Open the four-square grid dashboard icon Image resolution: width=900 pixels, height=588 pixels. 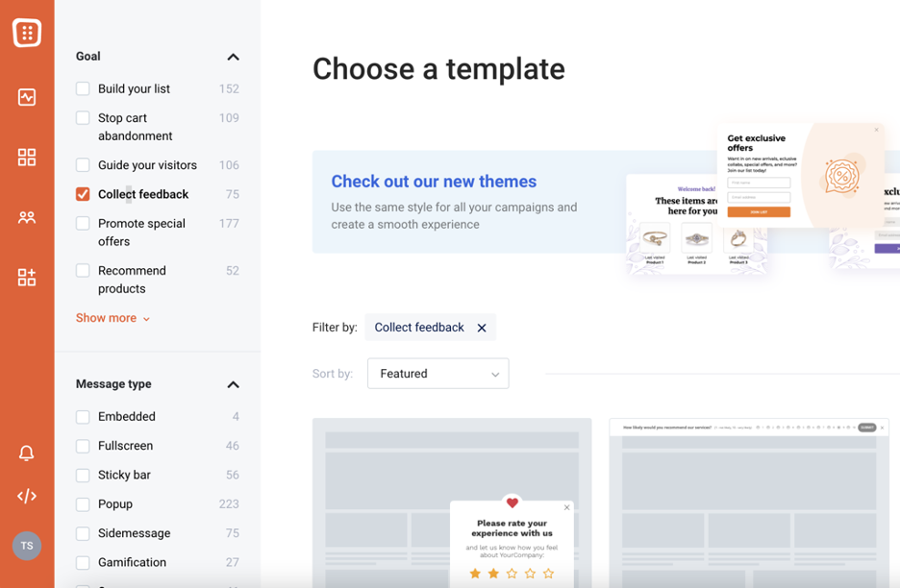click(x=26, y=157)
